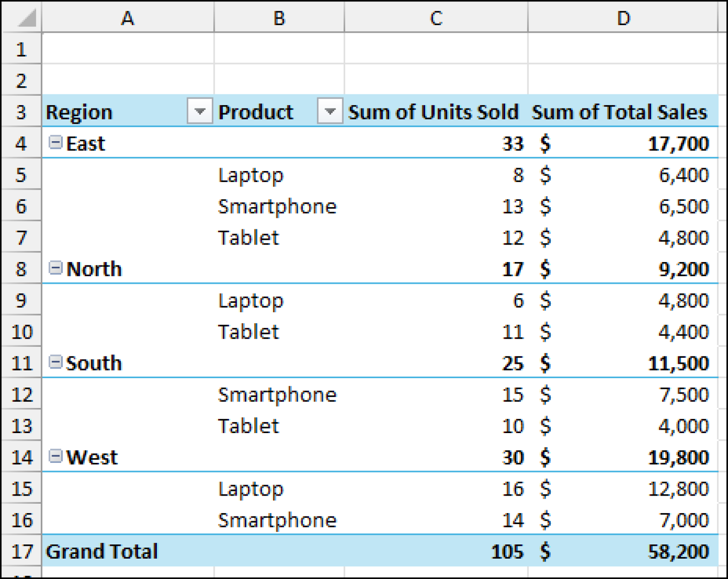This screenshot has height=579, width=728.
Task: Collapse the East region group
Action: 56,143
